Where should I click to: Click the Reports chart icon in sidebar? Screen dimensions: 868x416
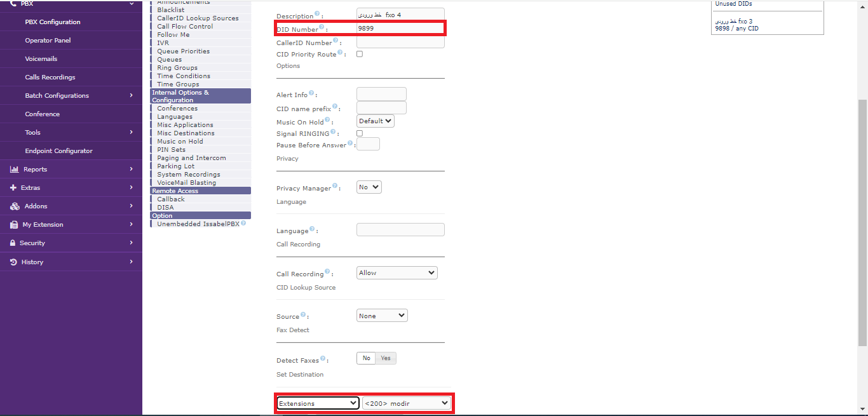point(14,170)
